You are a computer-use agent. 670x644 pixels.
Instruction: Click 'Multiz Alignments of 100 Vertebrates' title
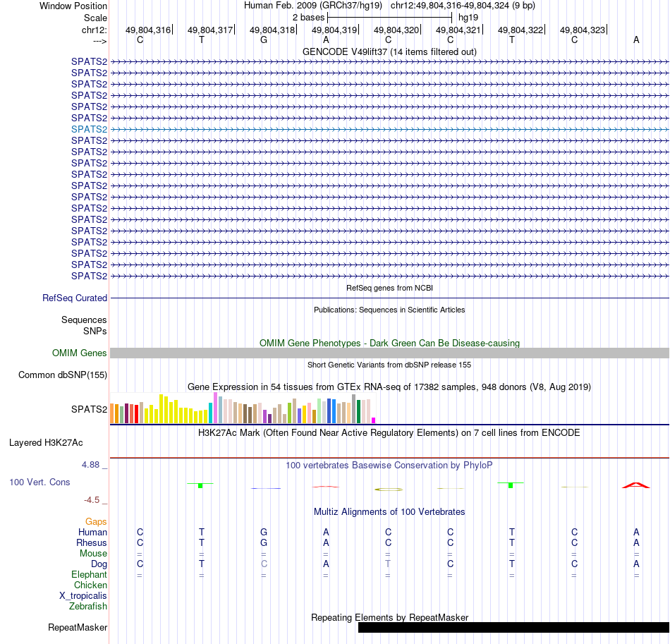pyautogui.click(x=389, y=511)
